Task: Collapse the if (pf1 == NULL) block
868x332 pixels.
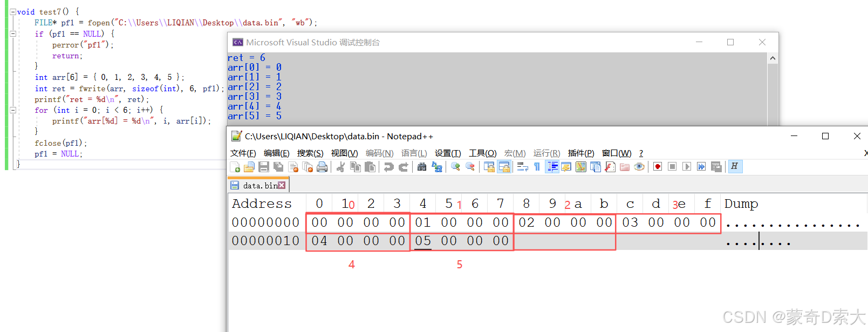Action: point(13,33)
